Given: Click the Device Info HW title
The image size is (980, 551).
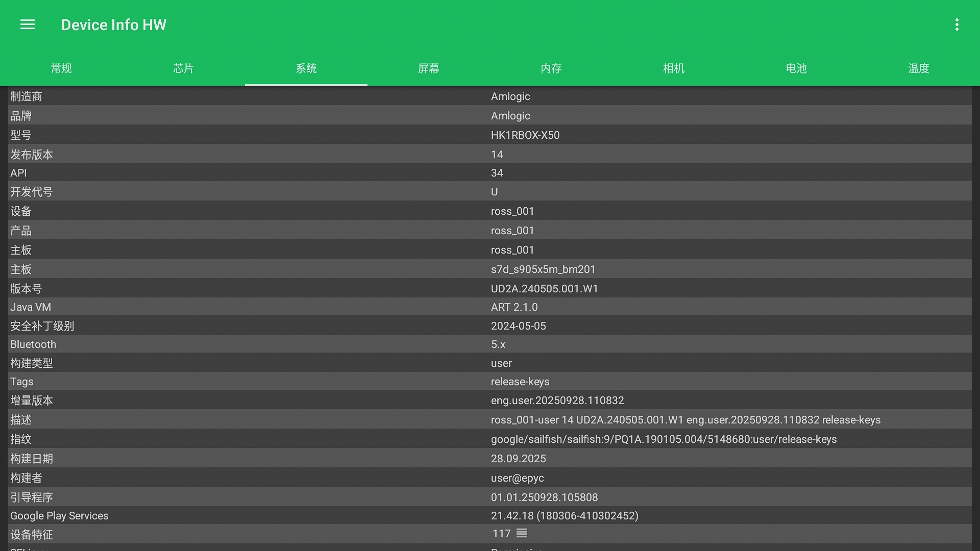Looking at the screenshot, I should pos(114,24).
